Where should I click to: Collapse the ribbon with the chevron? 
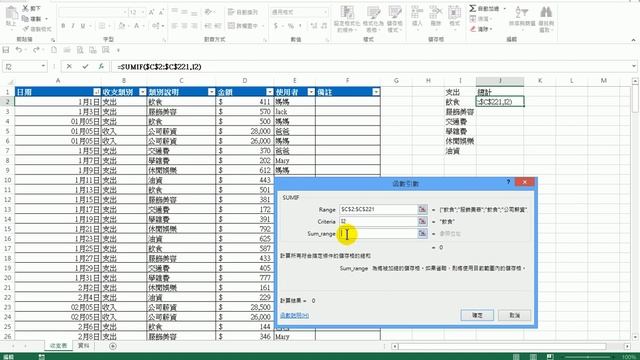click(x=633, y=40)
